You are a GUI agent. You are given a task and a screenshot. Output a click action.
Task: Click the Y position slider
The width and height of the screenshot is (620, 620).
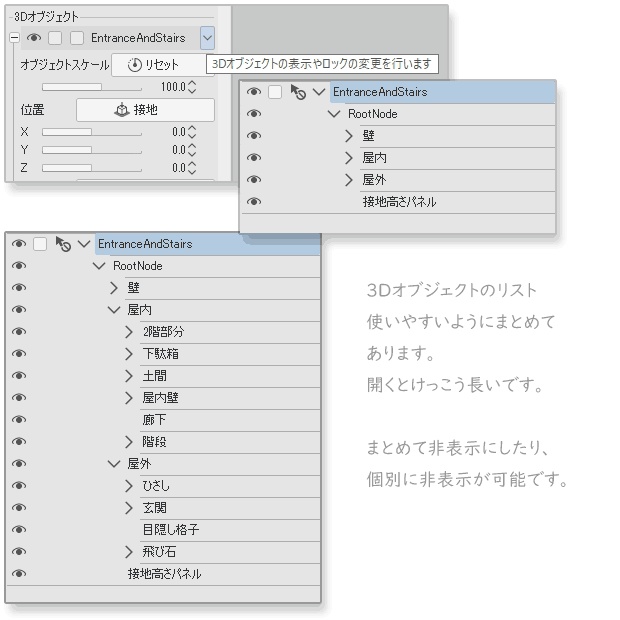(92, 150)
